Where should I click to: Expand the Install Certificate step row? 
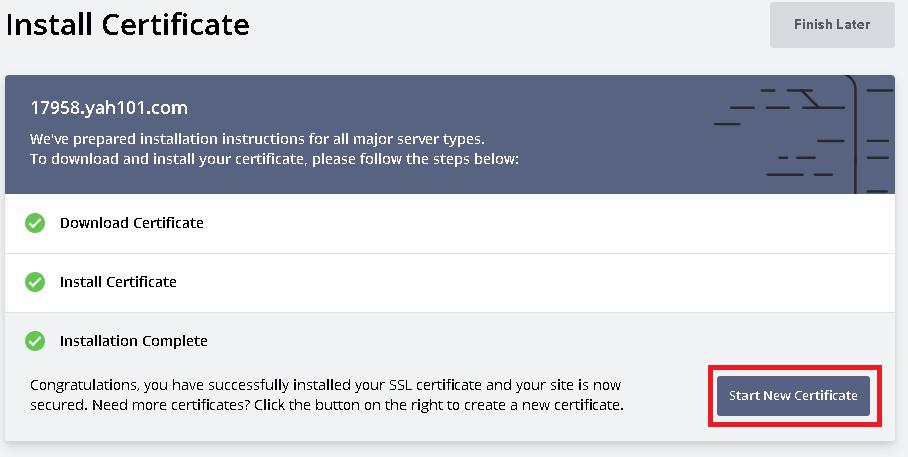coord(450,282)
